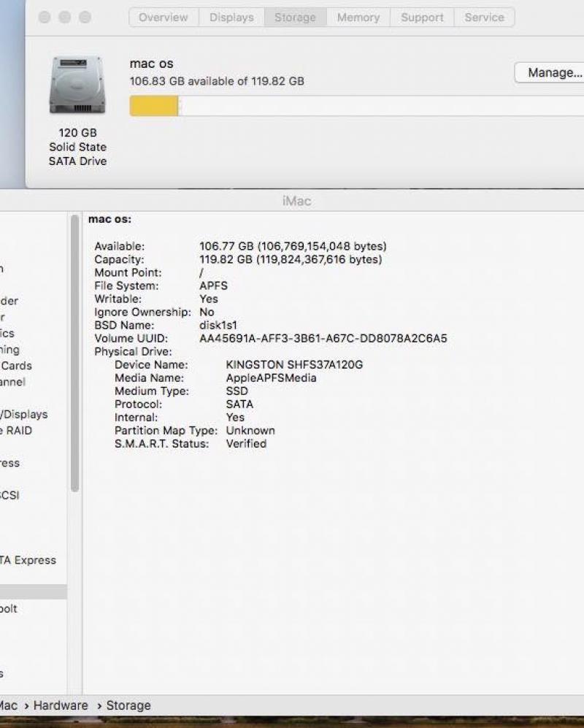584x728 pixels.
Task: Switch to the Overview tab
Action: point(163,18)
